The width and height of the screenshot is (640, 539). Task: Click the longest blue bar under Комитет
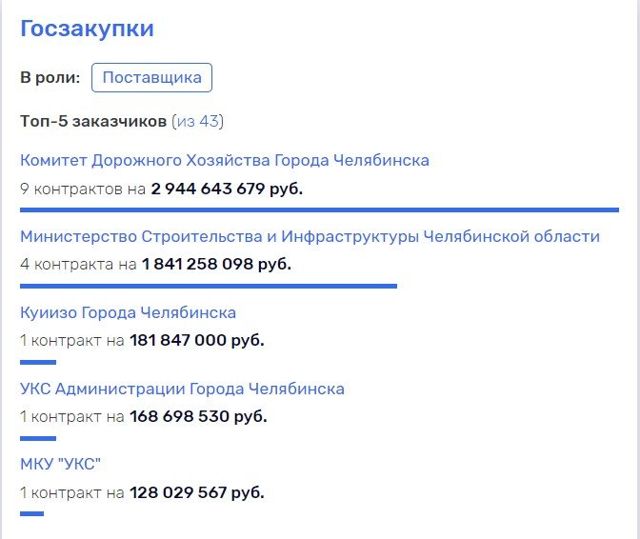pyautogui.click(x=319, y=209)
